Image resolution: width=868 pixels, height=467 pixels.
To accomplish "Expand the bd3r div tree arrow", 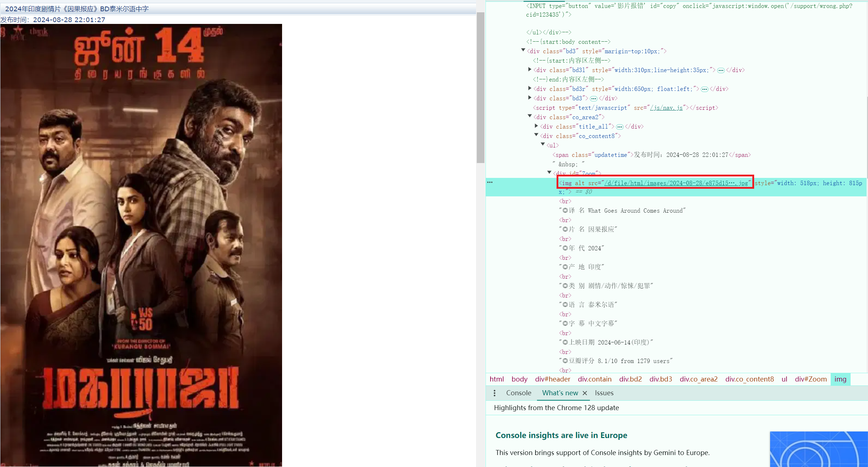I will (x=530, y=88).
